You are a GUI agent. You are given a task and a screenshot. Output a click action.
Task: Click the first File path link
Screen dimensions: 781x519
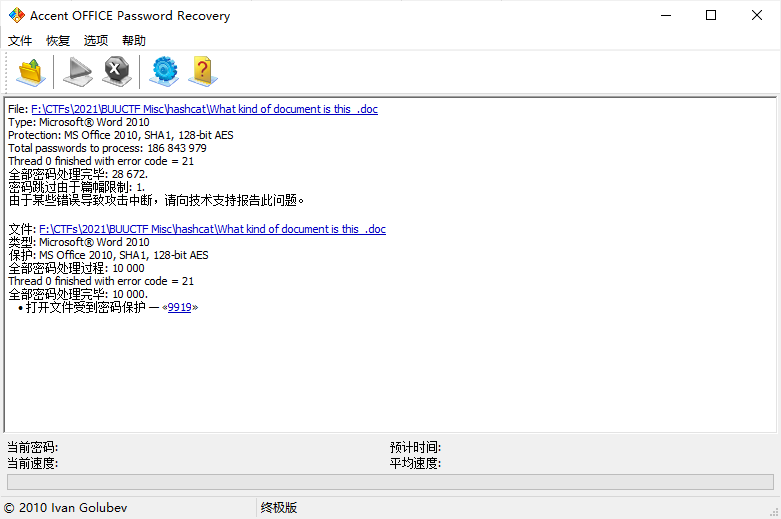coord(204,109)
